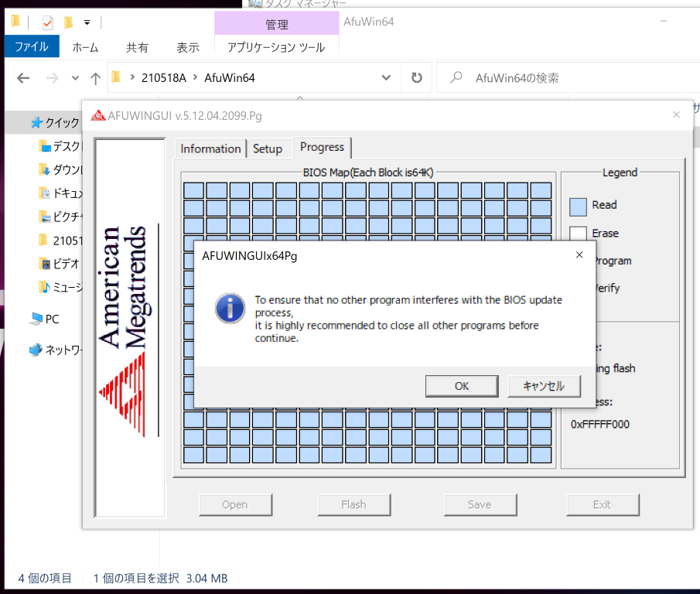This screenshot has width=700, height=594.
Task: Select クイック アクセス in navigation pane
Action: (x=56, y=122)
